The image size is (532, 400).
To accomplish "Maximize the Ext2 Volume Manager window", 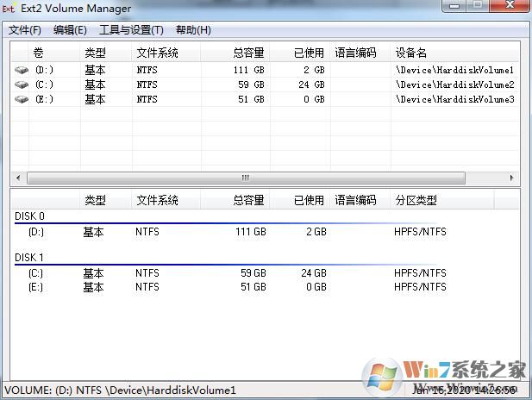I will point(478,5).
